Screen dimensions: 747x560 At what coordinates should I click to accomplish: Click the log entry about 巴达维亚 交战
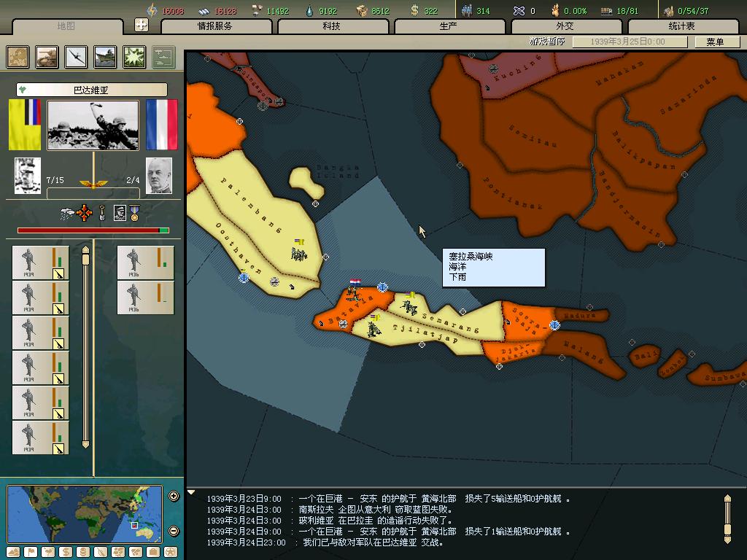[x=325, y=542]
